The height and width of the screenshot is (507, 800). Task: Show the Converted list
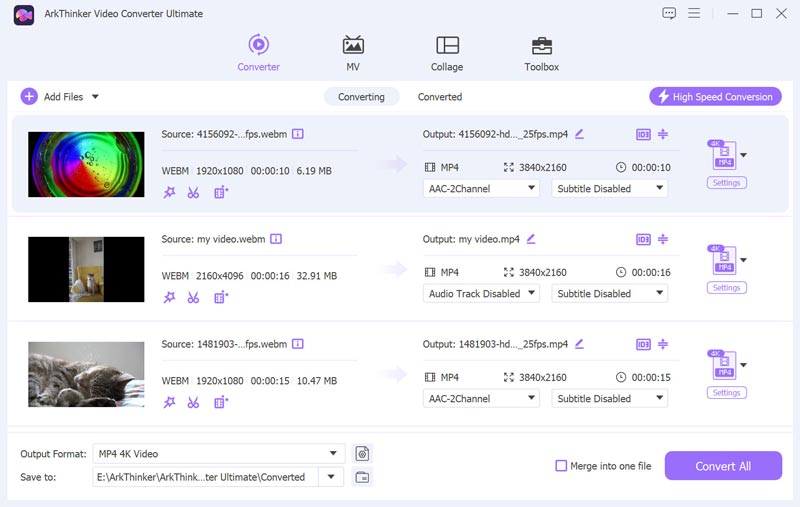tap(440, 97)
